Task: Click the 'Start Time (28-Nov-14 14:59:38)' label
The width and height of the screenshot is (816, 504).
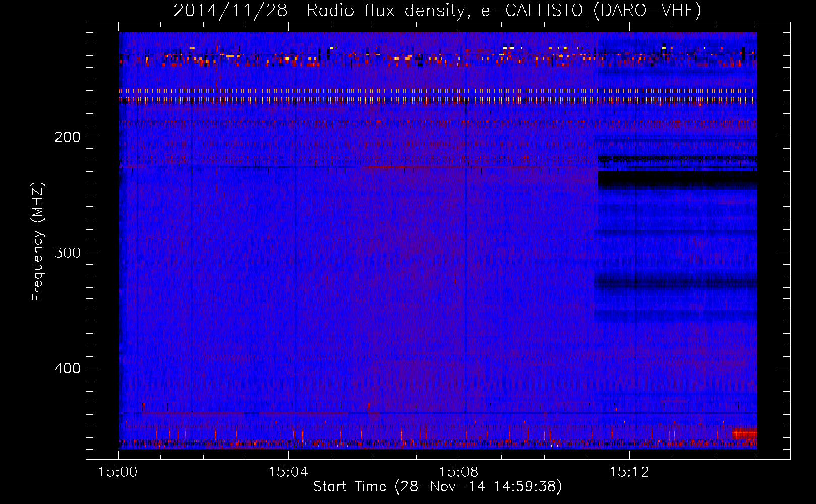Action: (437, 487)
